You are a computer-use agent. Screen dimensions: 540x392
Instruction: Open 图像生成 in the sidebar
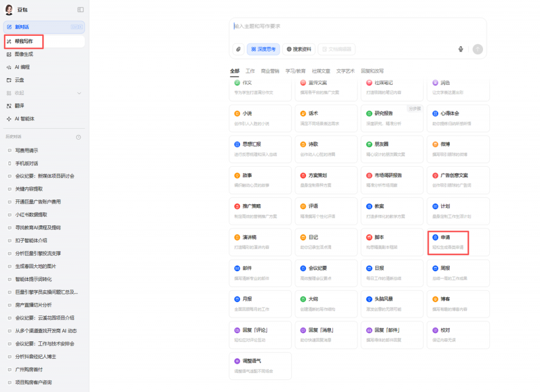(24, 54)
